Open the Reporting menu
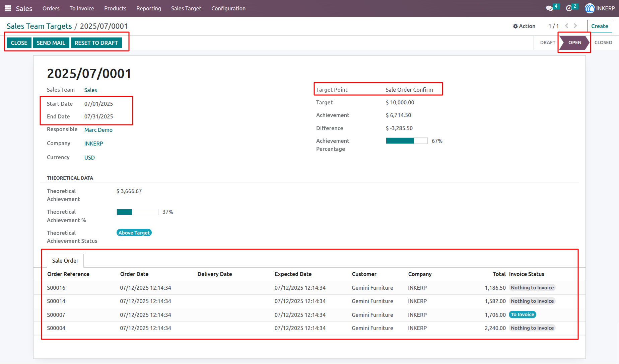Viewport: 619px width, 364px height. pyautogui.click(x=149, y=8)
